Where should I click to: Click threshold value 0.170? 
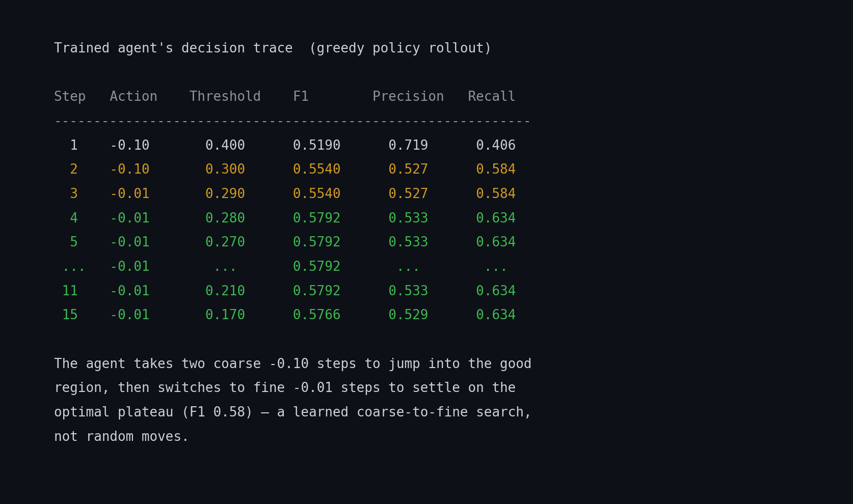coord(225,315)
